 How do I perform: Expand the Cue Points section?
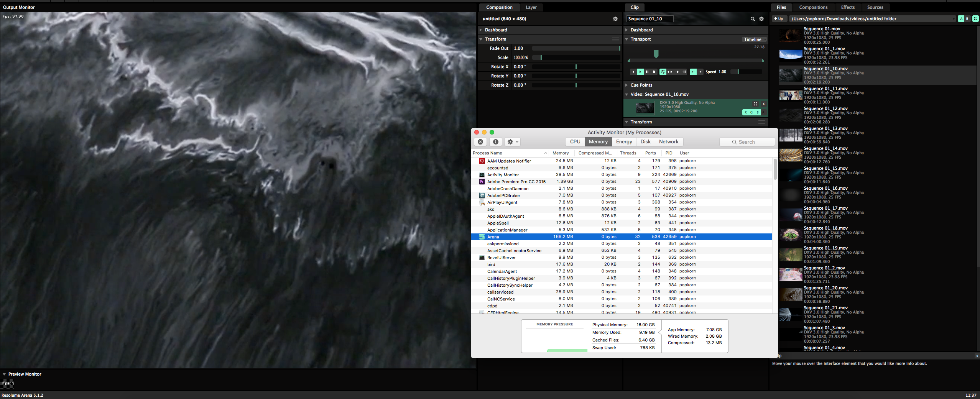(641, 85)
